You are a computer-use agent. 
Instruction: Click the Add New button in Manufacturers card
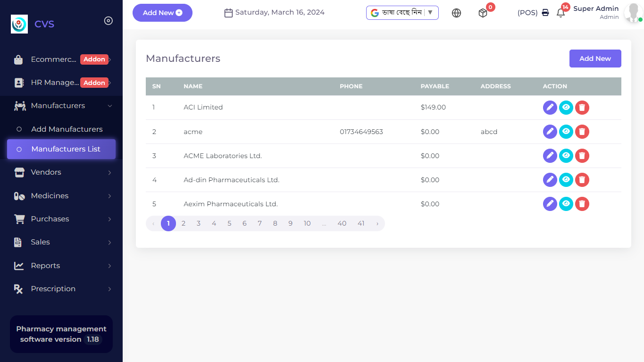click(595, 59)
